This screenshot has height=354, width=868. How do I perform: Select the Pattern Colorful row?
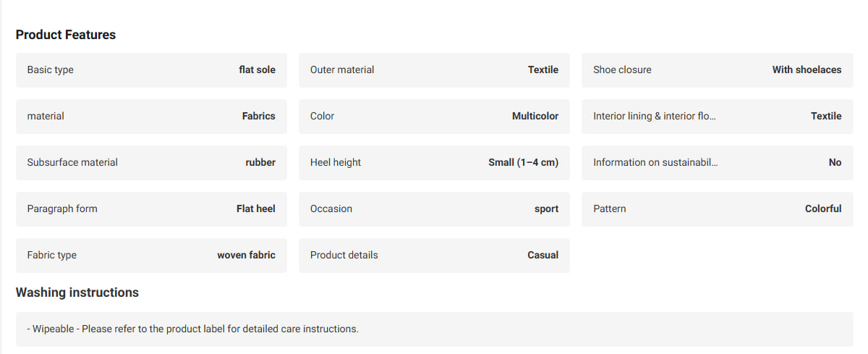click(x=718, y=209)
